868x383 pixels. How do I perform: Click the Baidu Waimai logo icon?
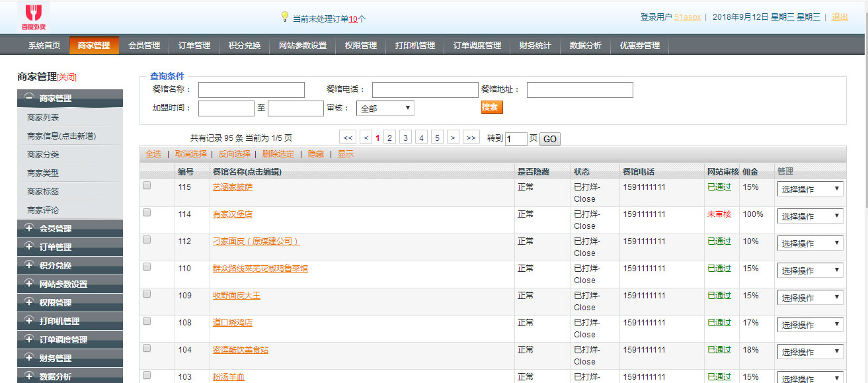click(33, 17)
